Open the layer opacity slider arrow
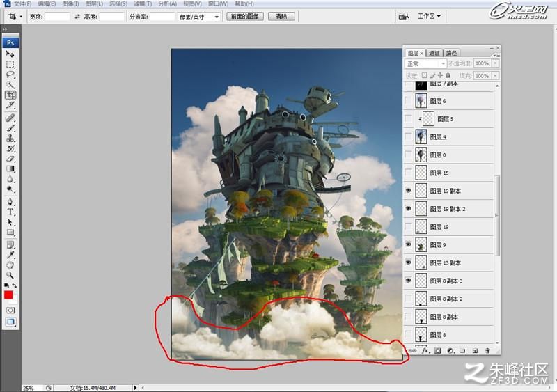The height and width of the screenshot is (392, 557). [x=495, y=63]
